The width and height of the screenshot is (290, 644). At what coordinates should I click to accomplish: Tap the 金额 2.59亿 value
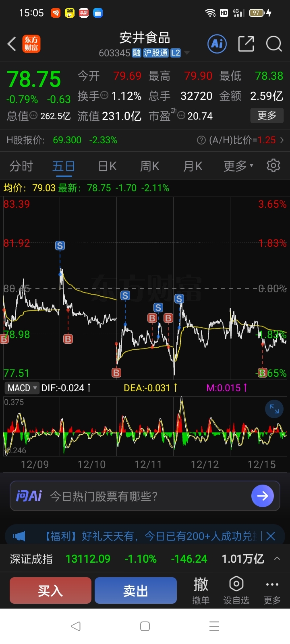(267, 96)
